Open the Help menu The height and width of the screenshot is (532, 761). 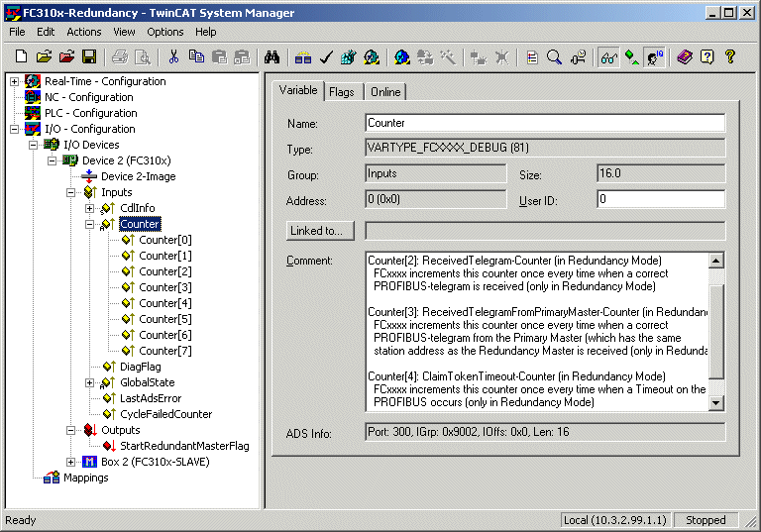pyautogui.click(x=206, y=32)
